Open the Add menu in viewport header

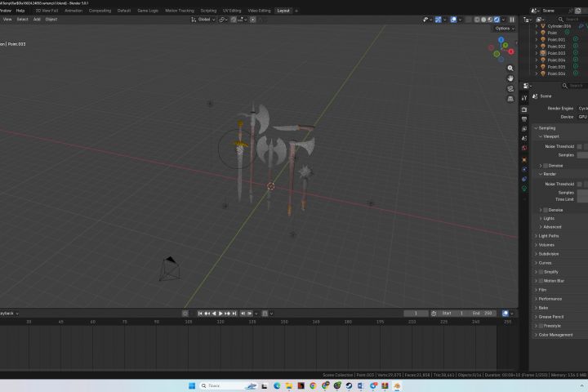pyautogui.click(x=37, y=20)
